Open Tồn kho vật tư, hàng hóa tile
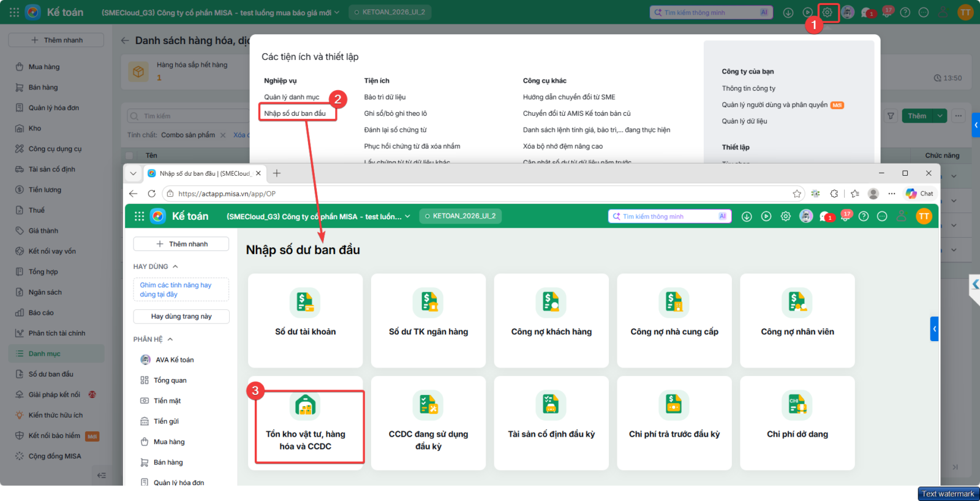This screenshot has height=501, width=980. 306,423
